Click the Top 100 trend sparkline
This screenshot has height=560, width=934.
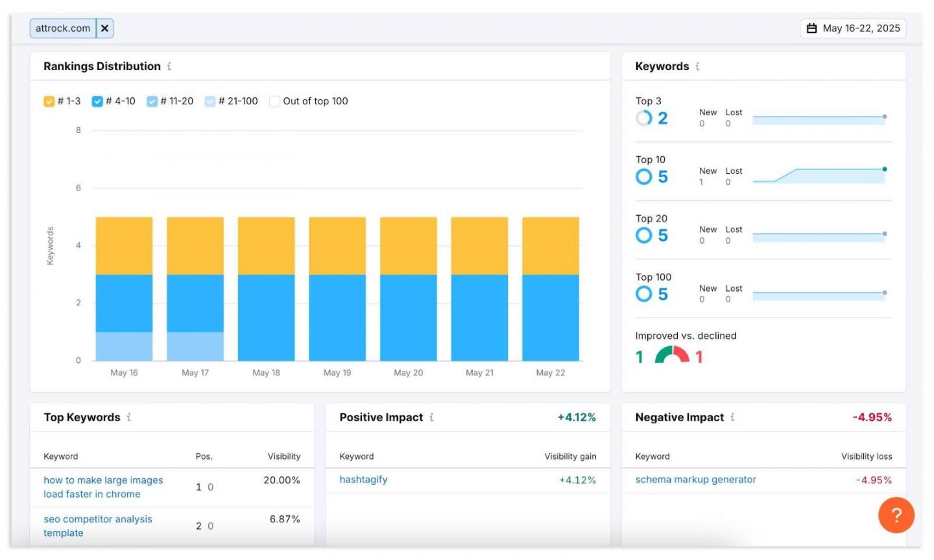(x=820, y=295)
